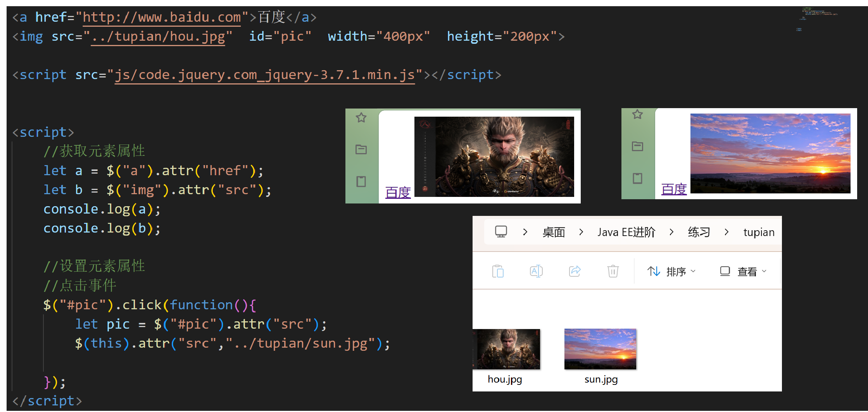Click the folder icon in right browser preview sidebar

(x=637, y=146)
